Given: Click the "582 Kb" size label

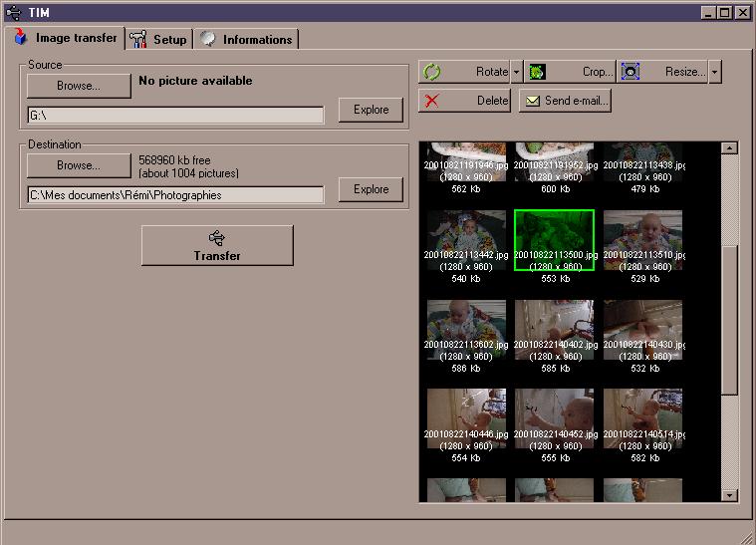Looking at the screenshot, I should [645, 458].
